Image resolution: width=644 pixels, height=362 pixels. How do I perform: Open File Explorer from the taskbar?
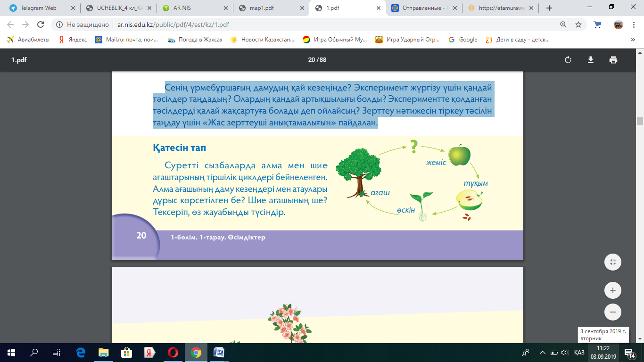[103, 353]
